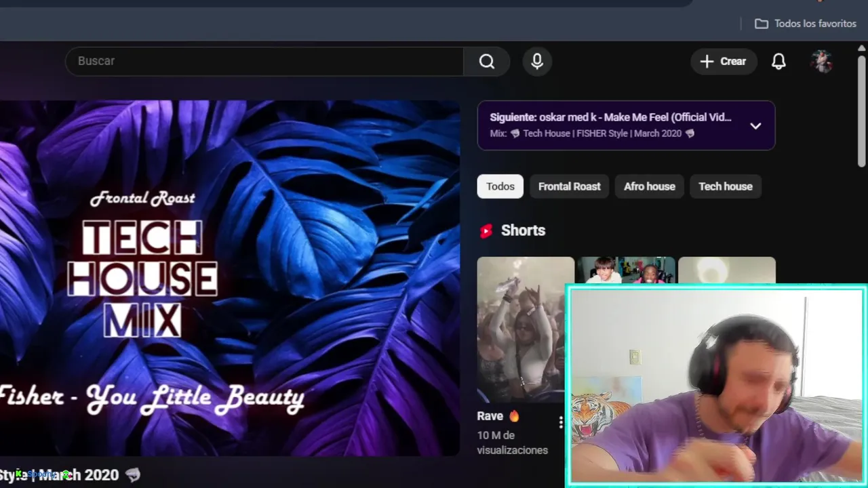Click the Crear button
Viewport: 868px width, 488px height.
724,61
